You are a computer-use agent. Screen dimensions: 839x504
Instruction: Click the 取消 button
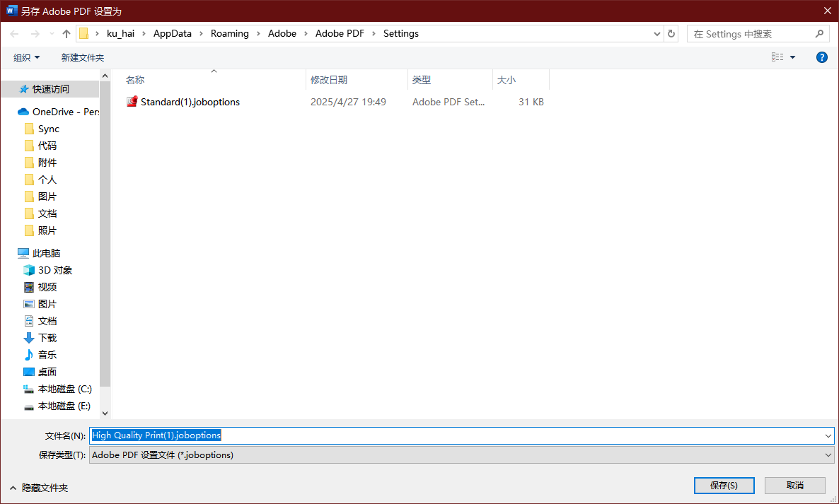(795, 486)
